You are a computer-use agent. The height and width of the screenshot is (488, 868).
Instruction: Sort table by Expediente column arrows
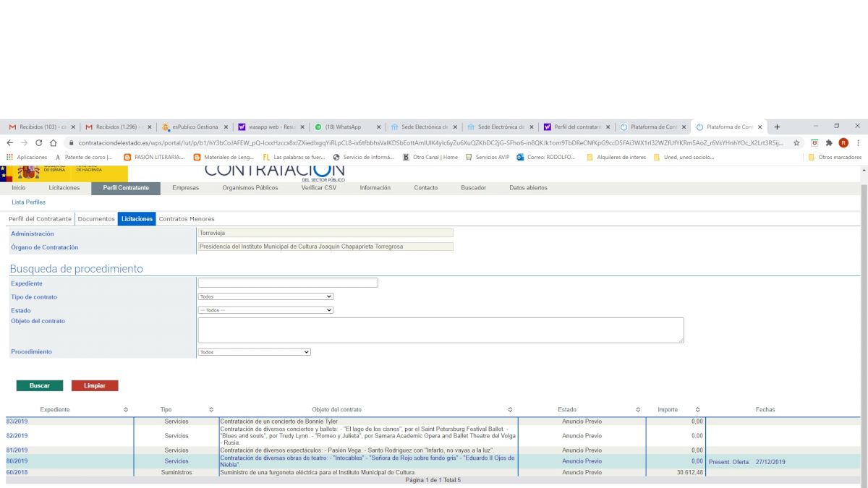point(127,410)
